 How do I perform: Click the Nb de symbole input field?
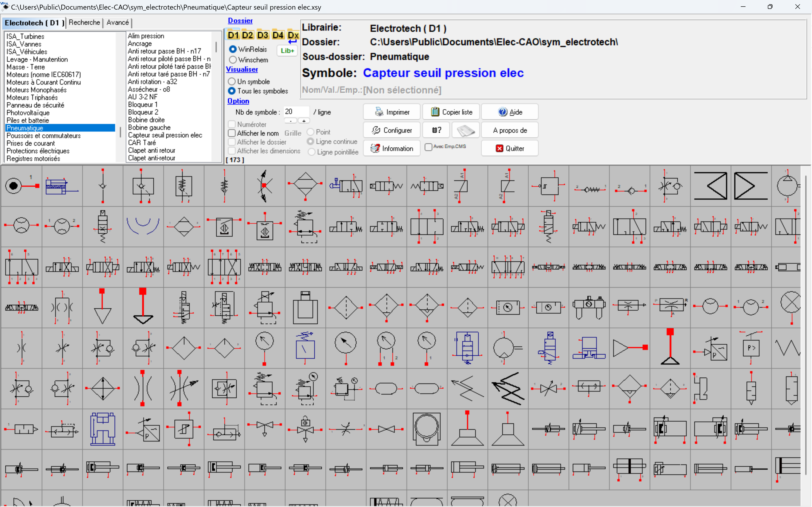click(x=296, y=112)
